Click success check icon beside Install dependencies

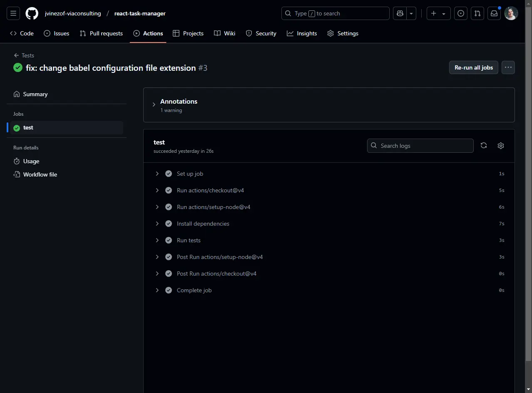169,224
